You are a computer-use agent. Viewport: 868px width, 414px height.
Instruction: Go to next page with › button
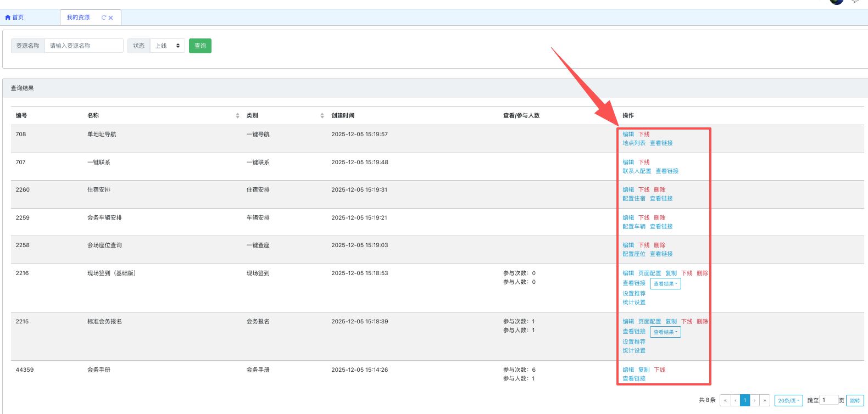point(755,400)
